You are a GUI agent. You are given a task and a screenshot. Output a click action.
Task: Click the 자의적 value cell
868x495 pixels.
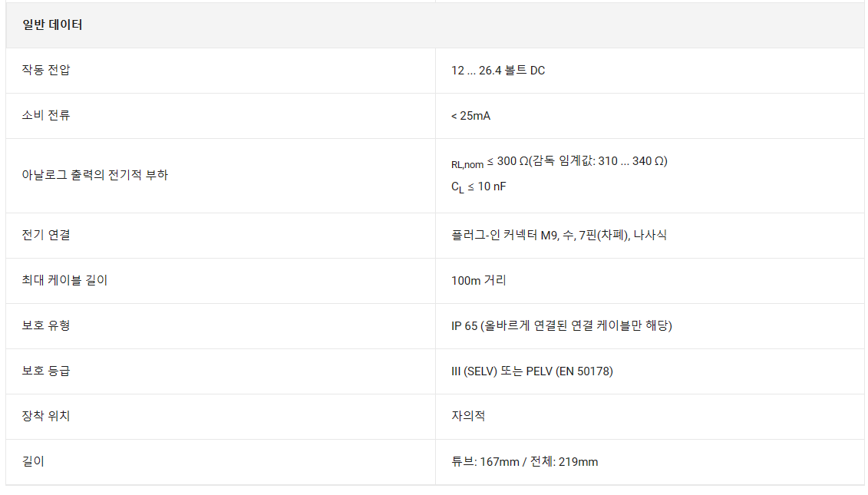468,416
